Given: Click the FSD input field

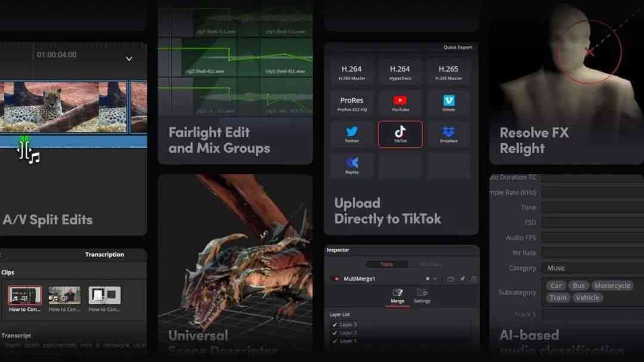Looking at the screenshot, I should (593, 222).
